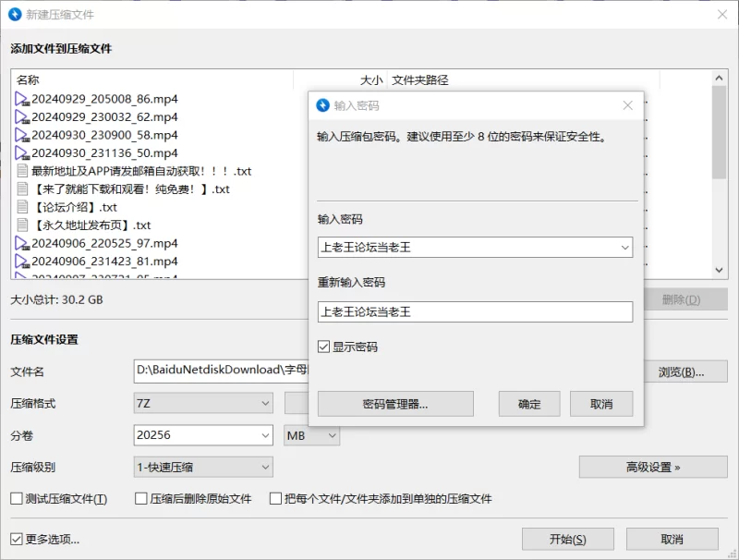Screen dimensions: 739x560
Task: Click video icon of 20240929_205008_86.mp4
Action: click(x=21, y=99)
